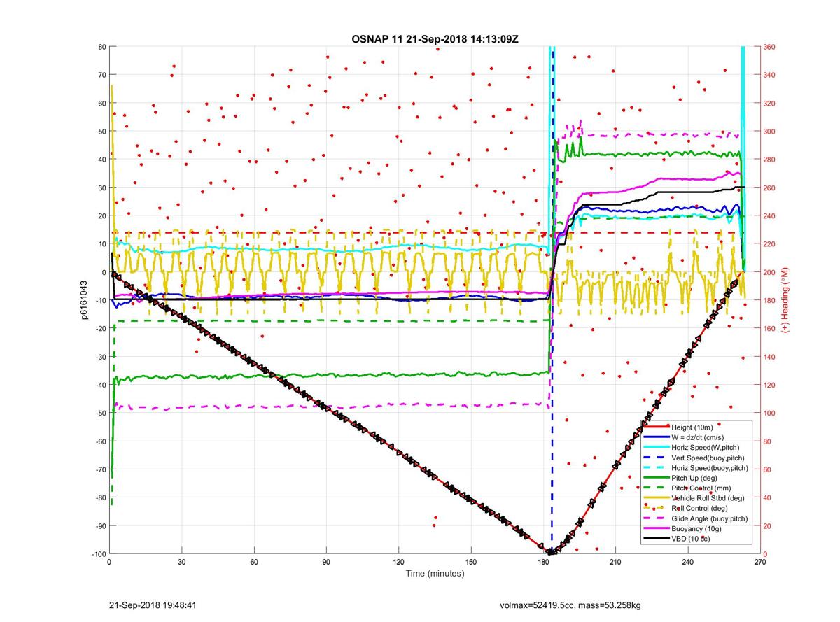Click left y-axis tick label '-70'
Viewport: 840px width, 622px height.
99,469
